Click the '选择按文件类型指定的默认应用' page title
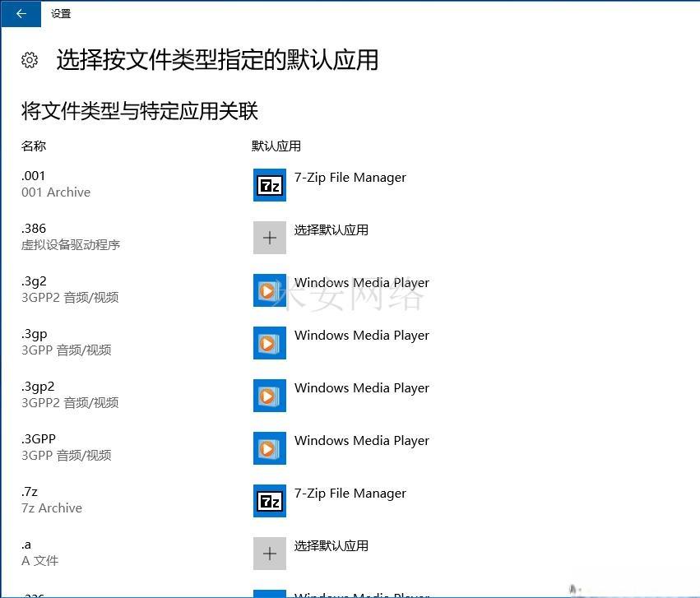This screenshot has width=700, height=598. coord(217,60)
